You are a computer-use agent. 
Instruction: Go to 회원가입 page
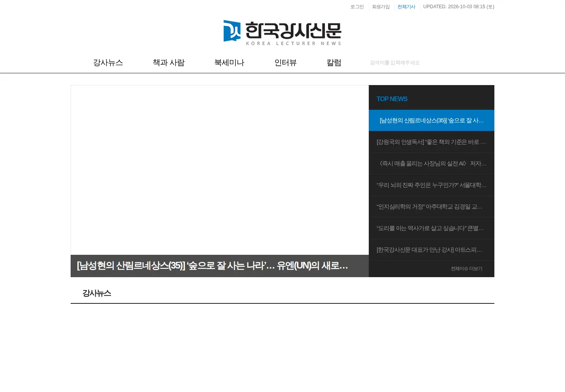pos(381,7)
